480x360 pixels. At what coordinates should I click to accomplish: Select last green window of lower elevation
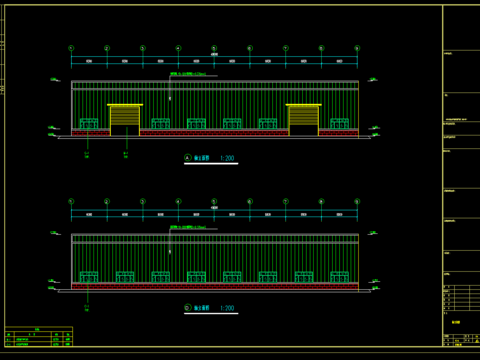339,277
